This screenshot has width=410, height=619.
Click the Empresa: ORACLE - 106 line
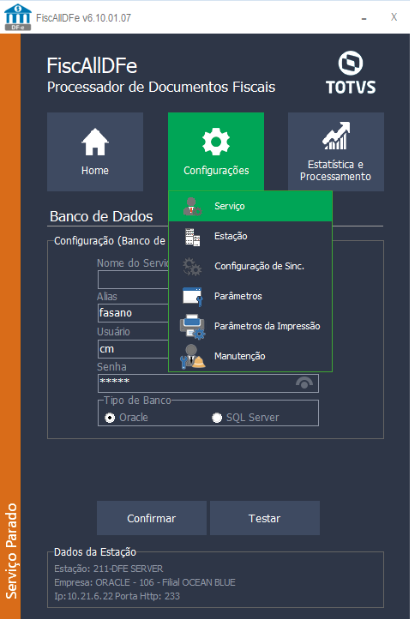coord(145,583)
